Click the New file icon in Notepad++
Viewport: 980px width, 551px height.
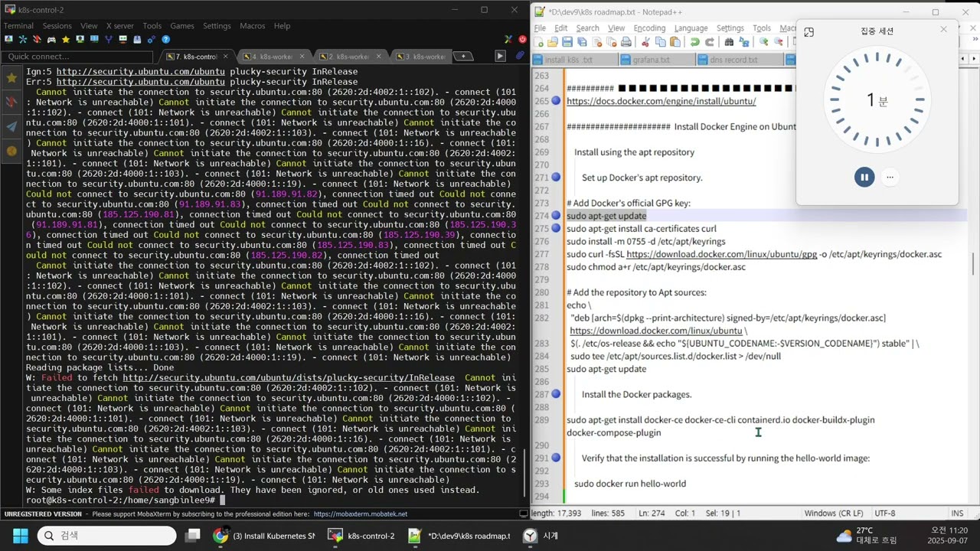pyautogui.click(x=538, y=41)
